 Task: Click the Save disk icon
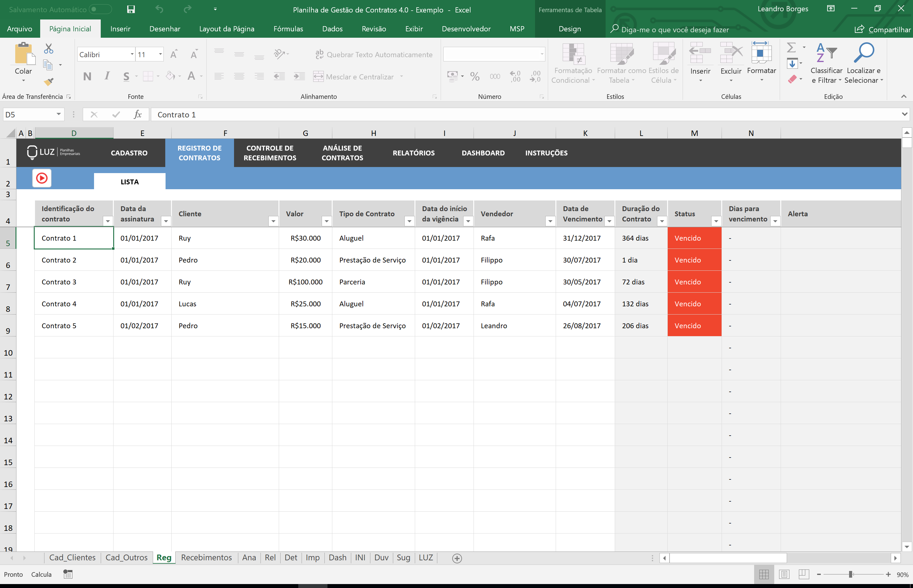pos(131,9)
